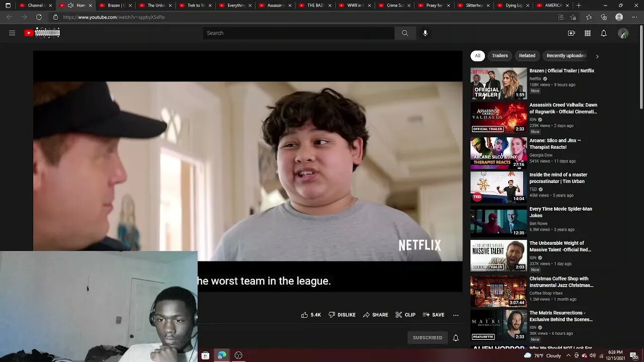The image size is (644, 362).
Task: Open the Coffee Shop Vibes channel name
Action: coord(546,293)
